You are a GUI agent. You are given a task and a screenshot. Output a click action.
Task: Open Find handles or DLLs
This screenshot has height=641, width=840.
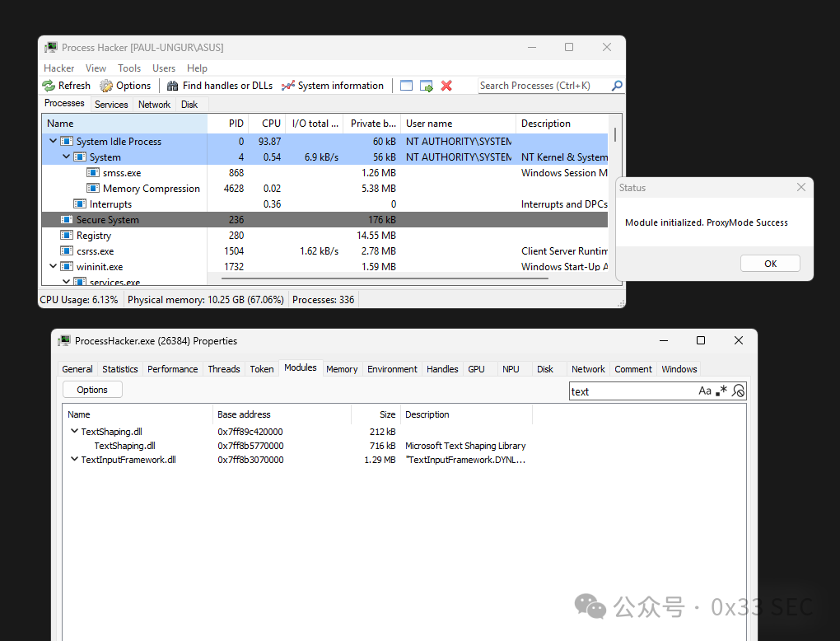coord(220,86)
